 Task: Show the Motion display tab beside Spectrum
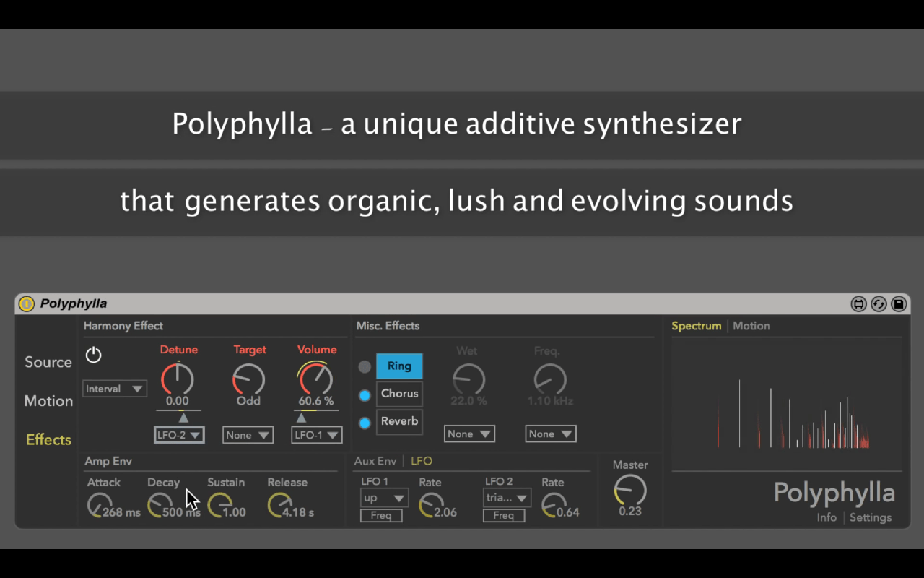(x=751, y=326)
